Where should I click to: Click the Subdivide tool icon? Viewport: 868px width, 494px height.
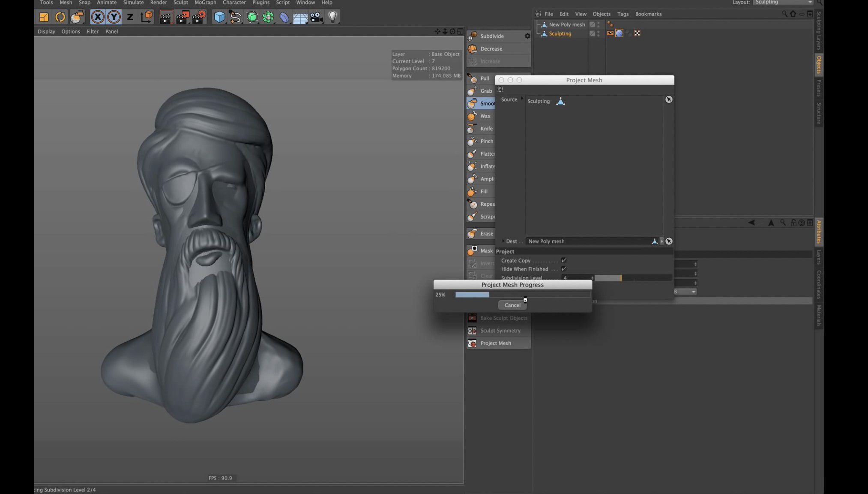click(x=473, y=36)
